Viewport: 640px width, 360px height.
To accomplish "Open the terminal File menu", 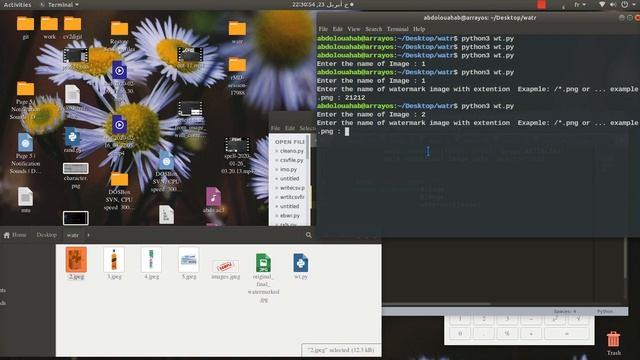I will 323,29.
